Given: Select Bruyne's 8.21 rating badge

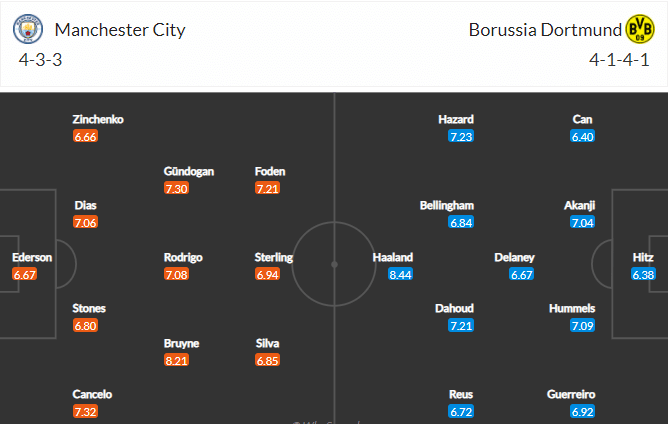Looking at the screenshot, I should [x=176, y=361].
